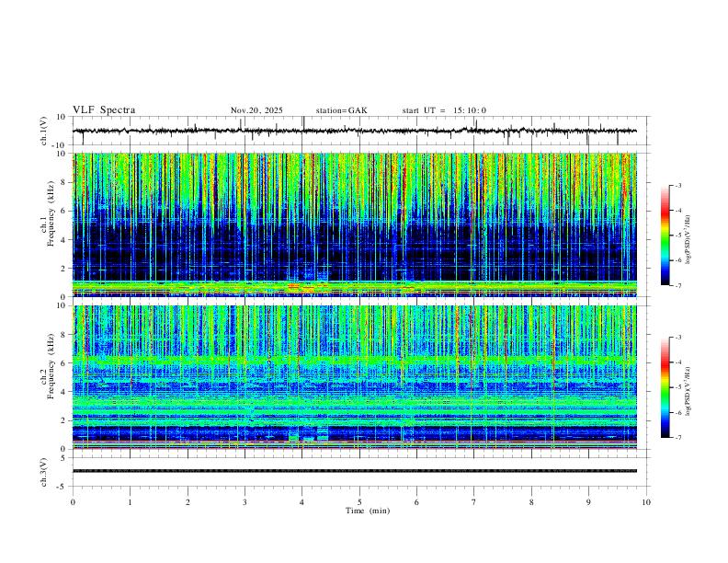Click tick label "6" on Time axis
This screenshot has width=728, height=563.
point(417,502)
